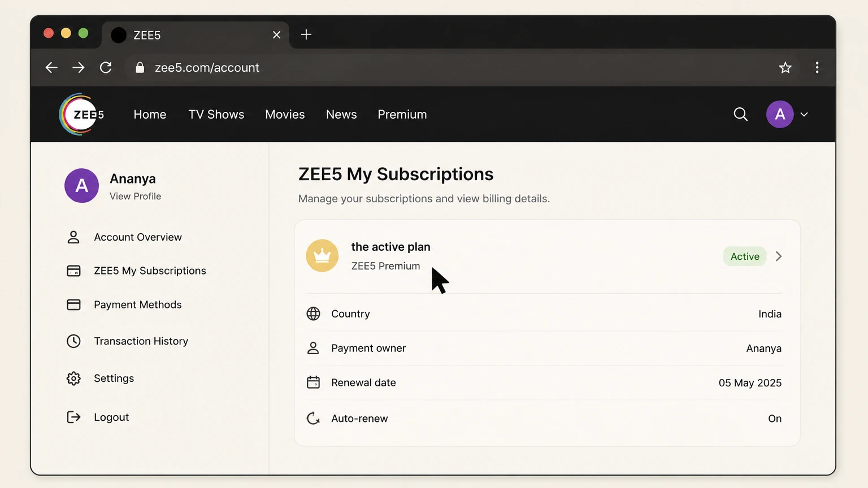Open a new tab with plus button
Image resolution: width=868 pixels, height=488 pixels.
coord(306,34)
